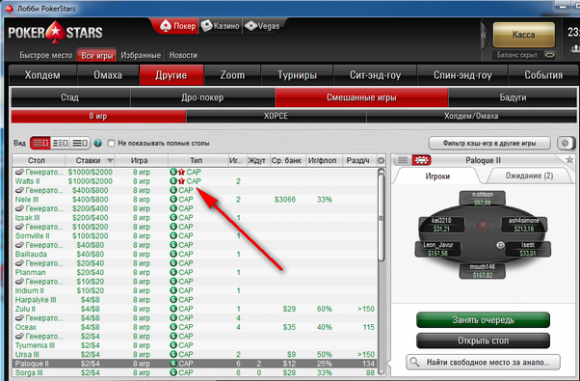580x381 pixels.
Task: Switch to the Ожидание (2) tab
Action: click(529, 176)
